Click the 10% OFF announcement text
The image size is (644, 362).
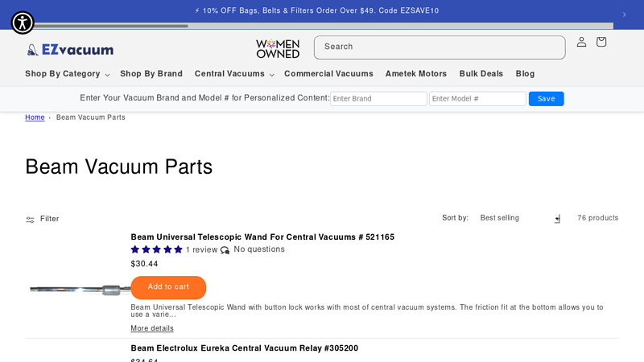point(316,10)
